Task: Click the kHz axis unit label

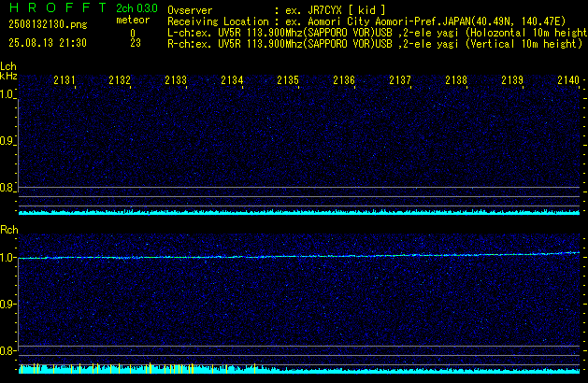Action: pos(8,76)
